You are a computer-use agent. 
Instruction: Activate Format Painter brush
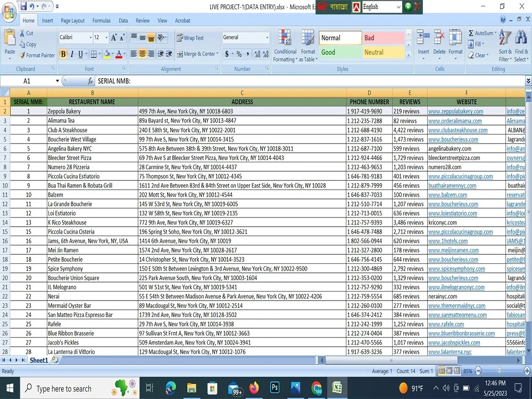click(37, 55)
